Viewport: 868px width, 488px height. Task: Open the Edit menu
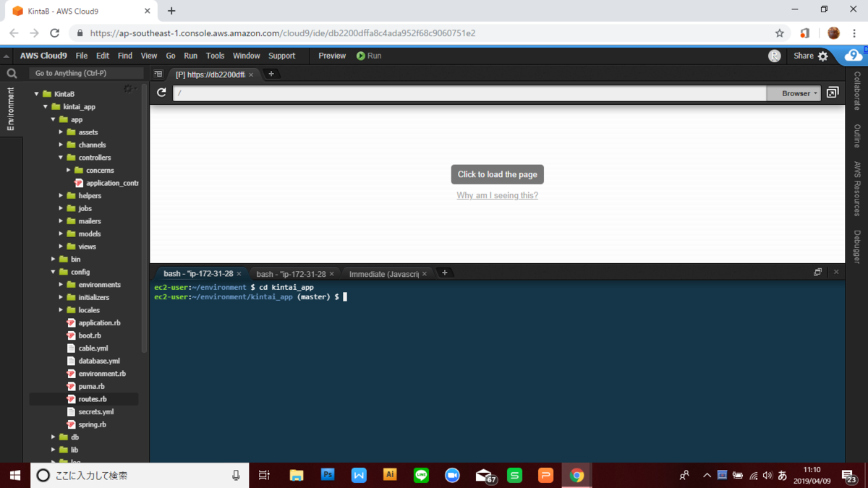click(103, 56)
